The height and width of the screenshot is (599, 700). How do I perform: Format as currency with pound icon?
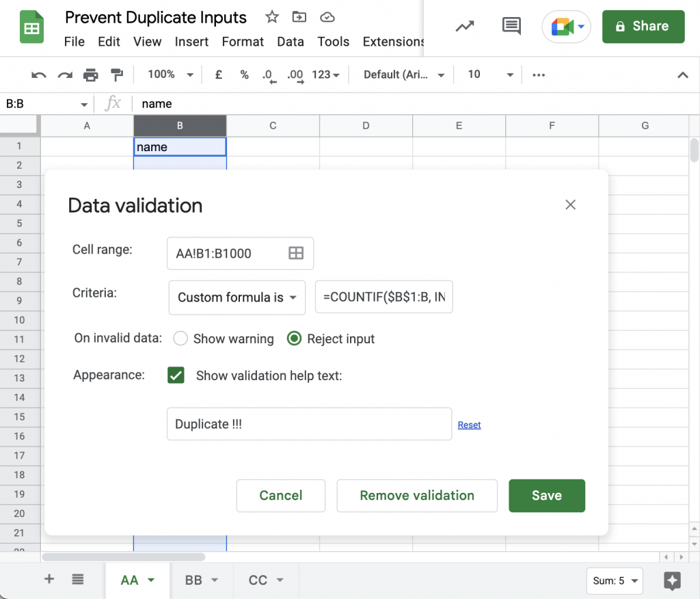(x=218, y=75)
